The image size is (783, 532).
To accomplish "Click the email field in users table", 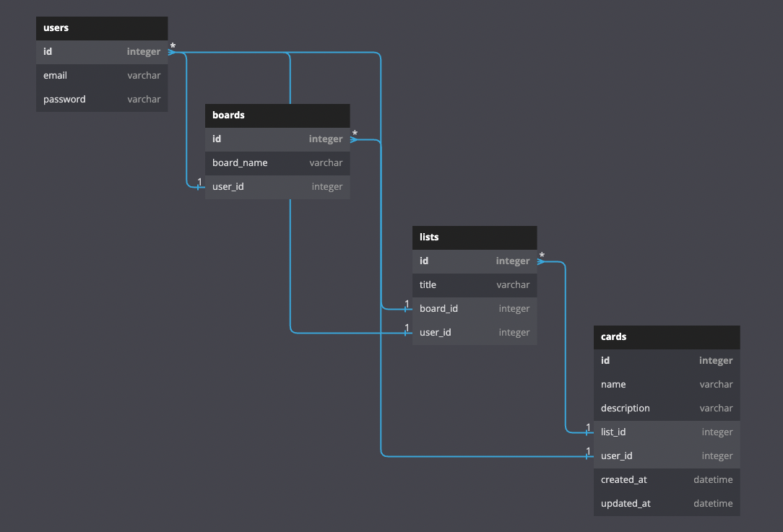I will [x=102, y=76].
